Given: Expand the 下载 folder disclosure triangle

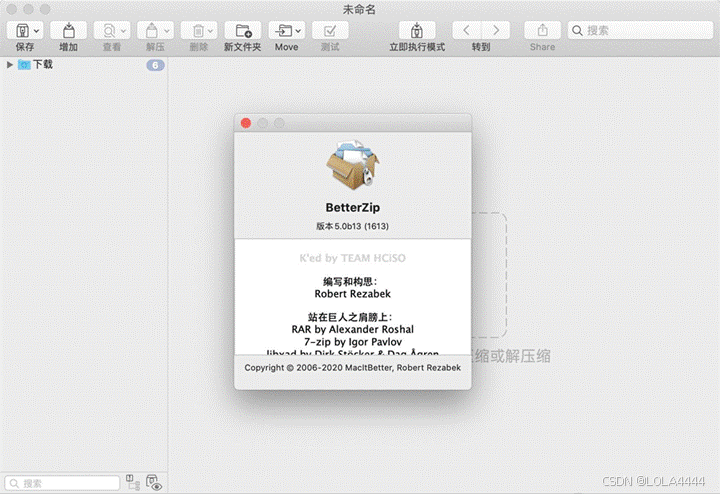Looking at the screenshot, I should (9, 65).
